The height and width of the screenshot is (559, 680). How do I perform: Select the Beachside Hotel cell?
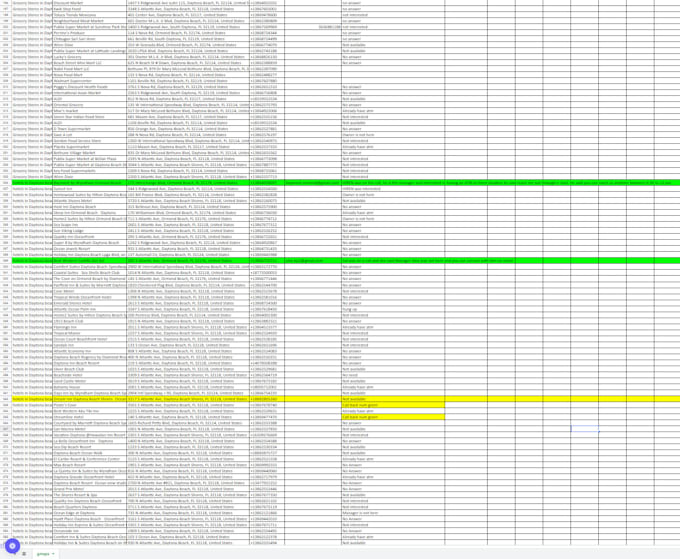coord(90,375)
